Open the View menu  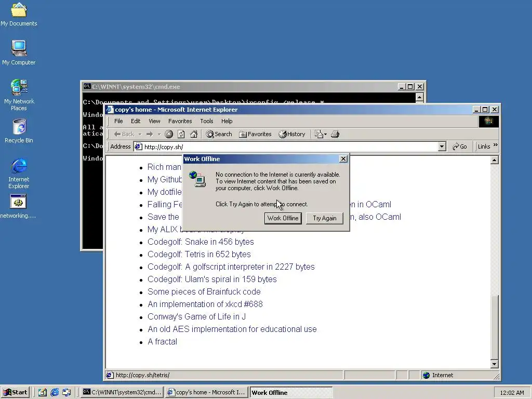(154, 121)
